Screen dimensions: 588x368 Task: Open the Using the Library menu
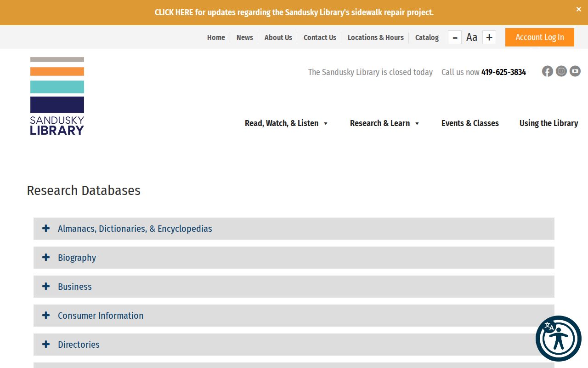(548, 123)
